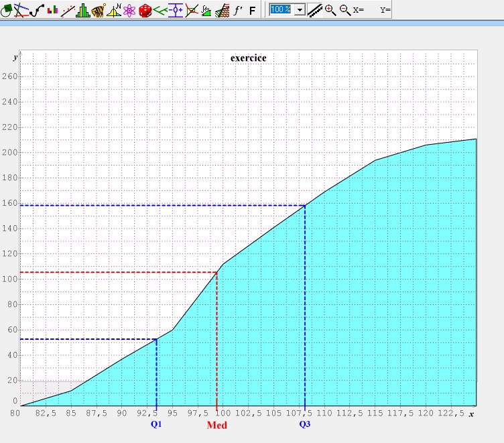Screen dimensions: 504x443
Task: Click the y-axis value 60
Action: tap(12, 330)
